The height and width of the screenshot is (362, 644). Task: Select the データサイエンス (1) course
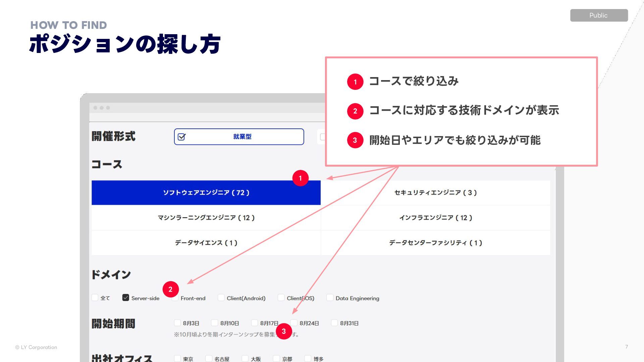pos(206,243)
